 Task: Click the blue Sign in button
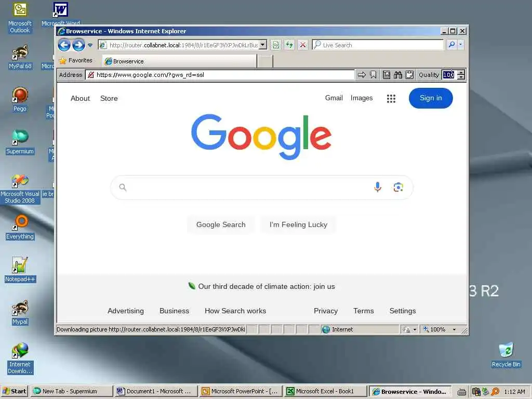(431, 98)
